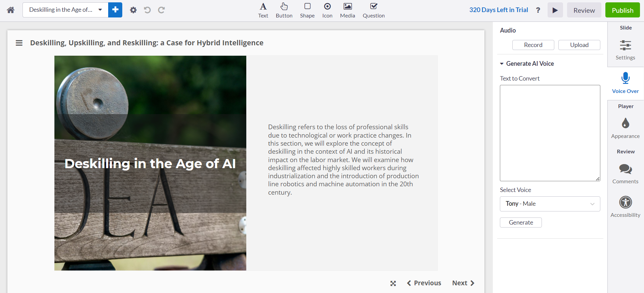Add a new slide with plus button
Viewport: 644px width, 293px height.
click(115, 10)
